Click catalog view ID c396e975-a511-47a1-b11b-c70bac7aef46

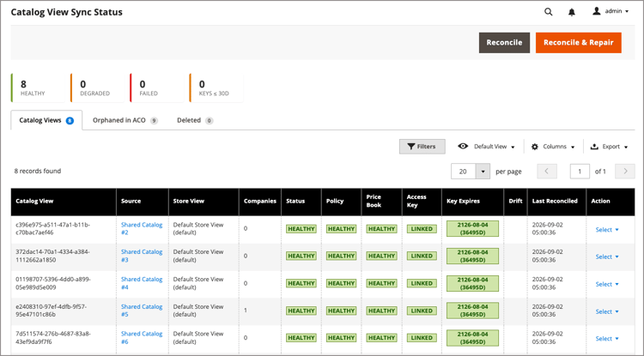[52, 229]
